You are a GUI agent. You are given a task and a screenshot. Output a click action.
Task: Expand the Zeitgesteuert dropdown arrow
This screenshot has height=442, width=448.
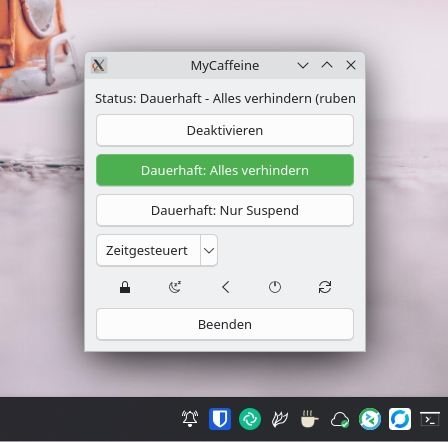pos(209,250)
